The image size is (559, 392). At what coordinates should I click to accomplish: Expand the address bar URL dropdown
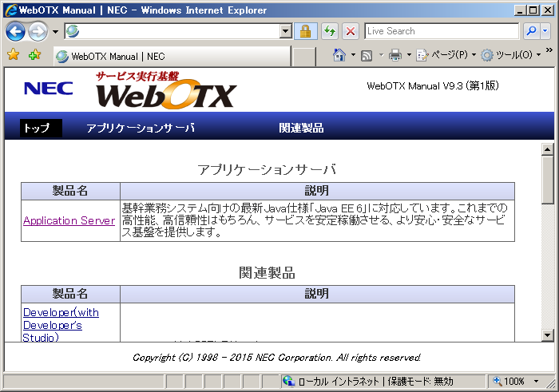286,31
